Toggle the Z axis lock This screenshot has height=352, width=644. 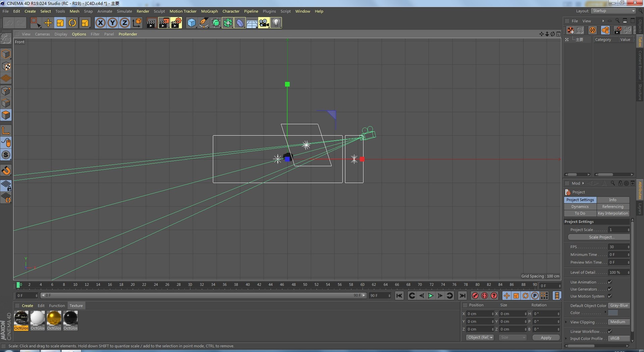(x=124, y=23)
